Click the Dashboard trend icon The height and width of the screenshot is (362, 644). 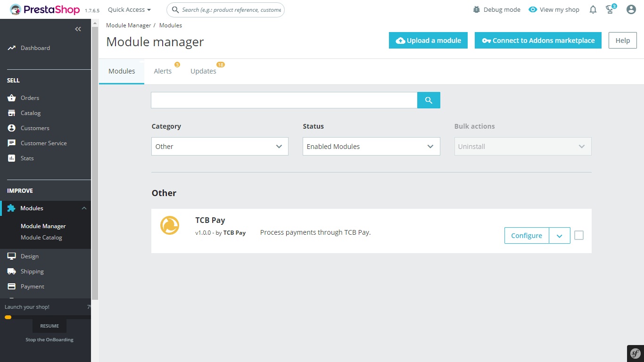coord(12,48)
